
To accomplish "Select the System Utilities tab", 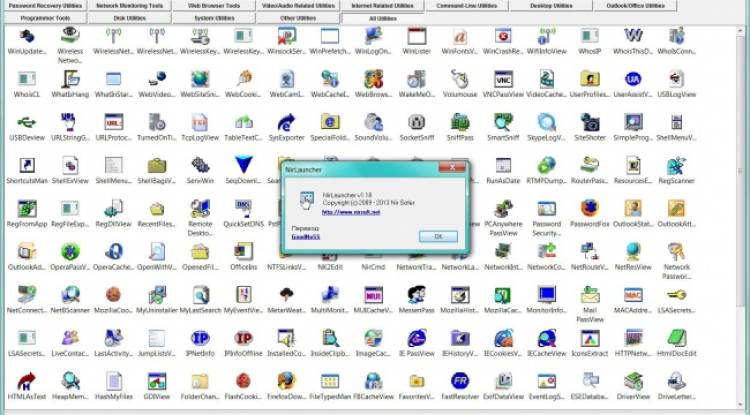I will point(214,18).
